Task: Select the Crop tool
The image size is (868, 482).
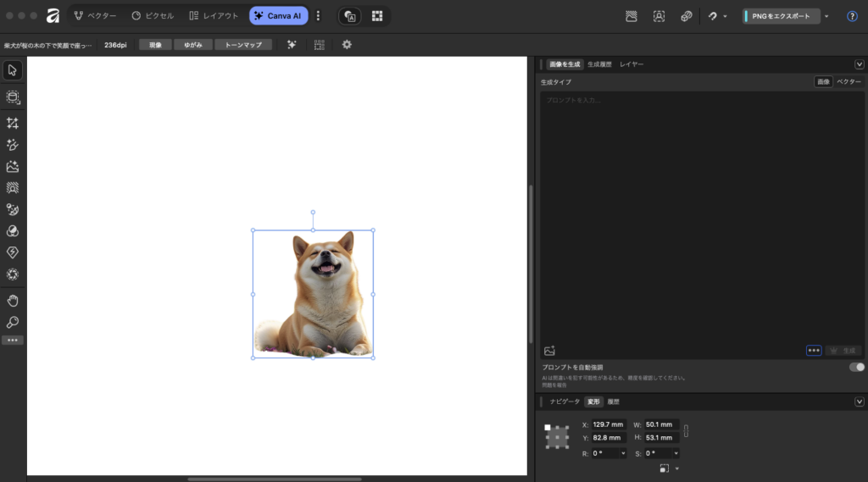Action: (13, 124)
